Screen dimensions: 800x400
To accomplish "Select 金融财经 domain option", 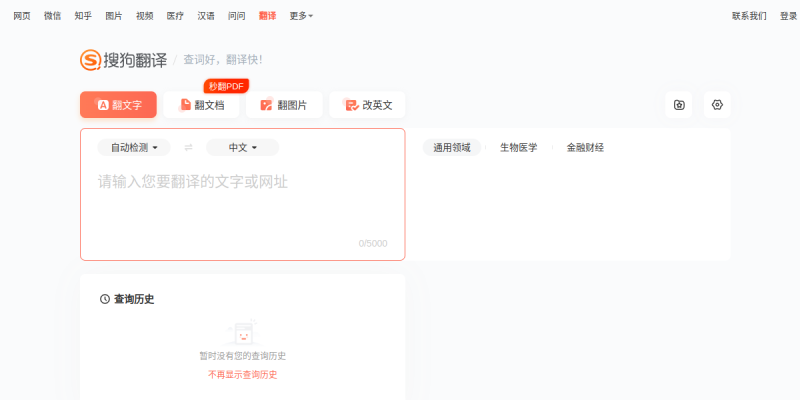I will tap(585, 147).
